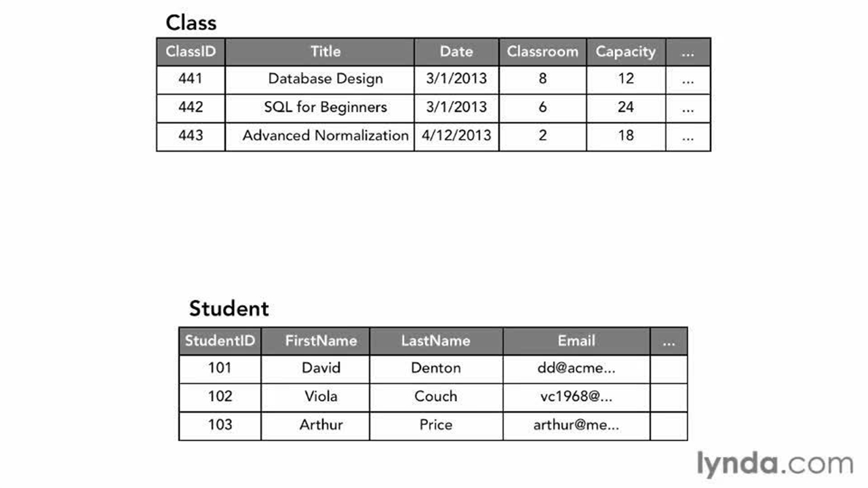Select last name Couch cell
This screenshot has width=868, height=488.
[435, 396]
